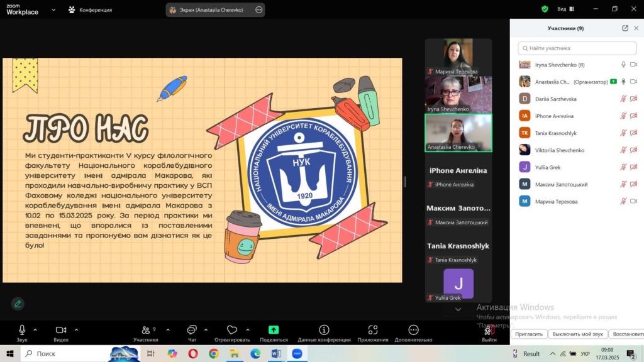
Task: Show more video tiles with down chevron
Action: pos(458,309)
